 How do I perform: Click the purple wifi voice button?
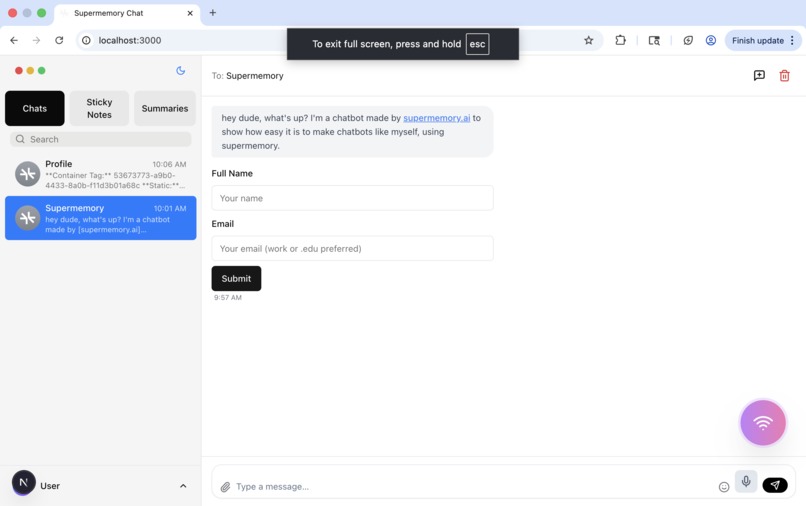click(763, 423)
